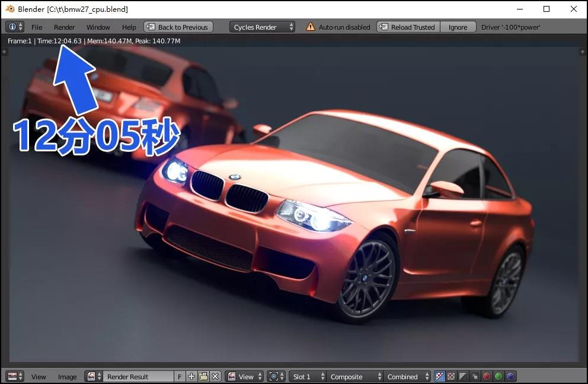Open the Info editor type selector
This screenshot has height=384, width=588.
point(15,27)
